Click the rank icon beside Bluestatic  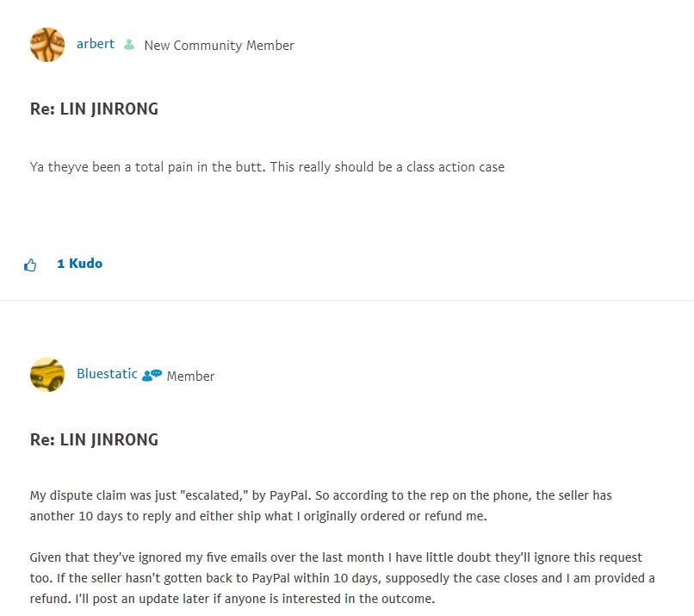(x=152, y=376)
